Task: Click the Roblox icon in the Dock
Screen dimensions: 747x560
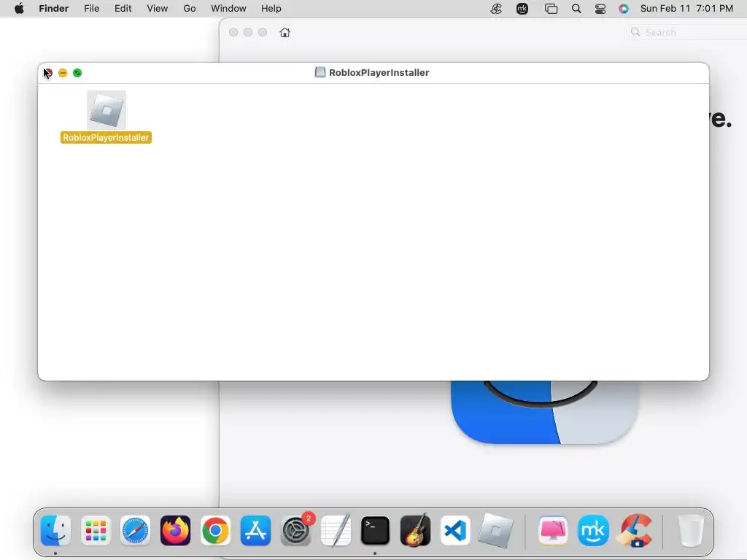Action: pos(495,531)
